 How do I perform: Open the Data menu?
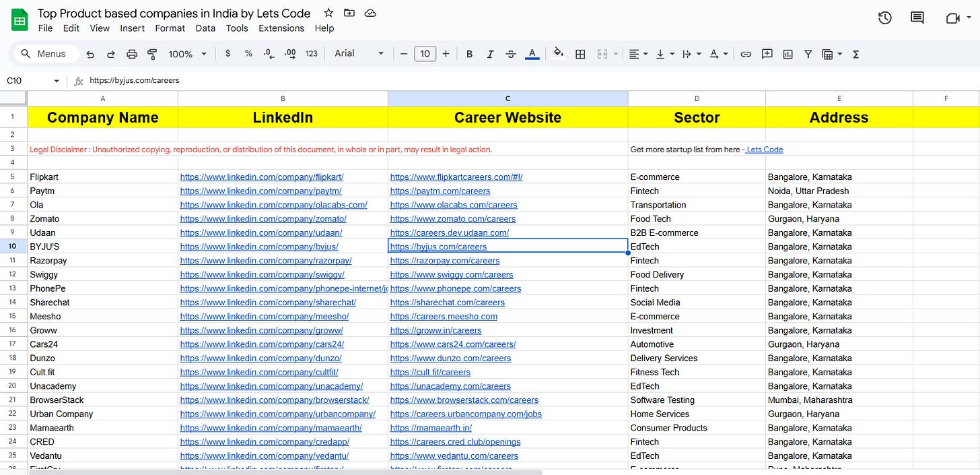(x=205, y=28)
